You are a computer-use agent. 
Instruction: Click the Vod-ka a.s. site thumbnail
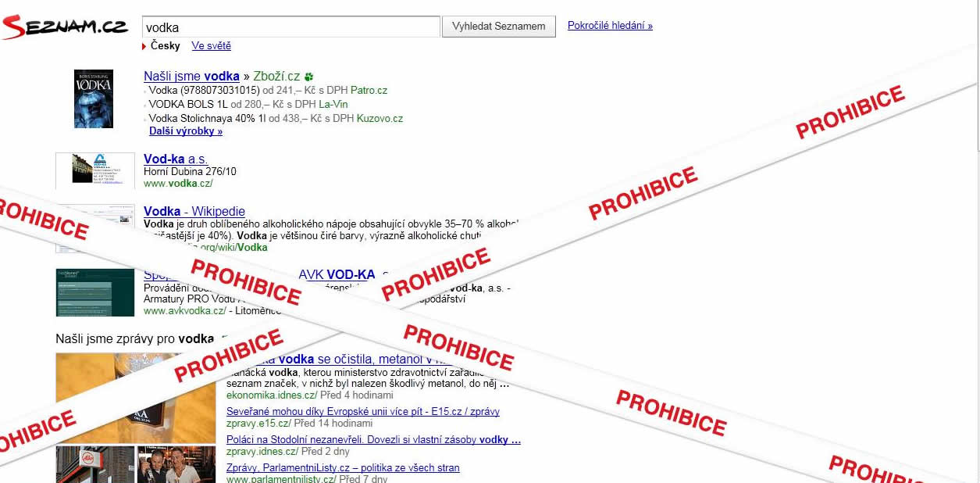(95, 170)
